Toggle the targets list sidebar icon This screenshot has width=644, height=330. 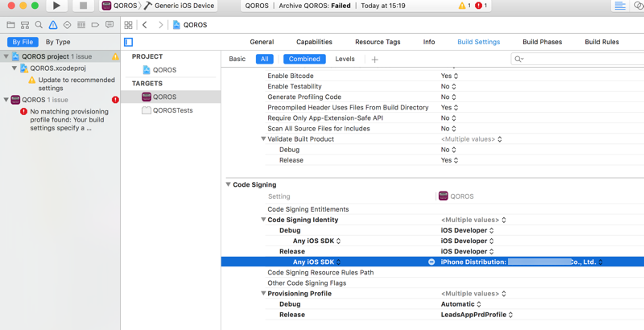128,42
